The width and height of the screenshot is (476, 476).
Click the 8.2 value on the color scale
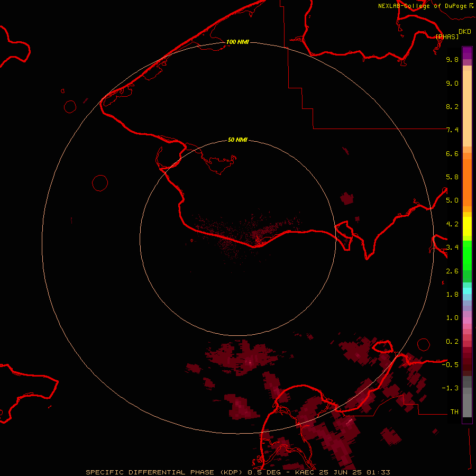[x=452, y=106]
